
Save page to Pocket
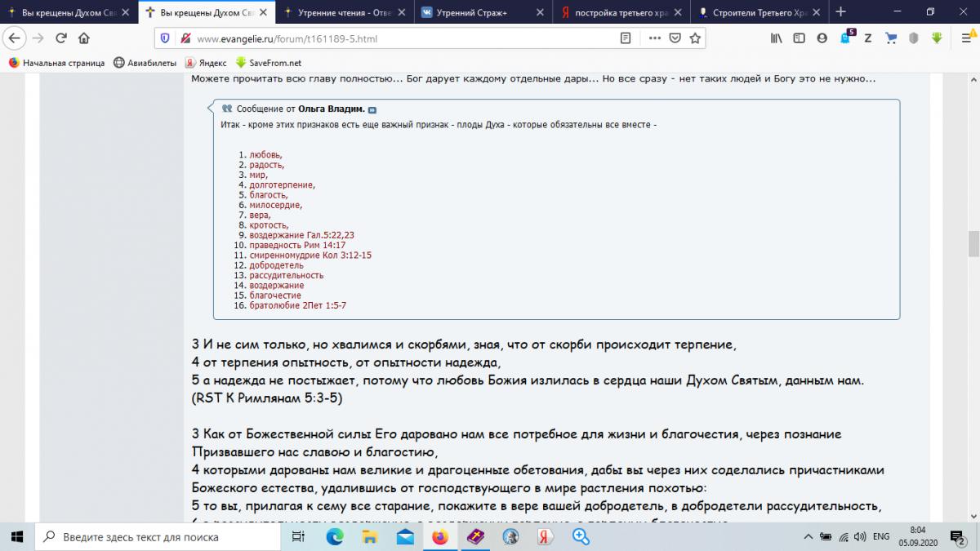tap(675, 38)
